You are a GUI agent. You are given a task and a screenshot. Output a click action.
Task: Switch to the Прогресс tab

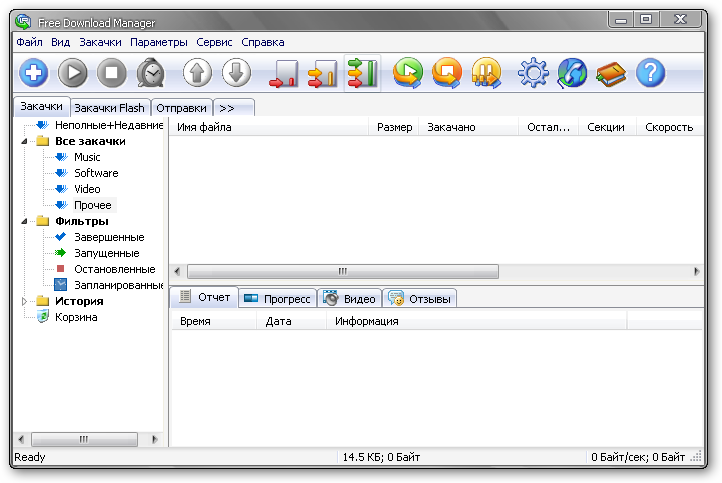[x=277, y=298]
